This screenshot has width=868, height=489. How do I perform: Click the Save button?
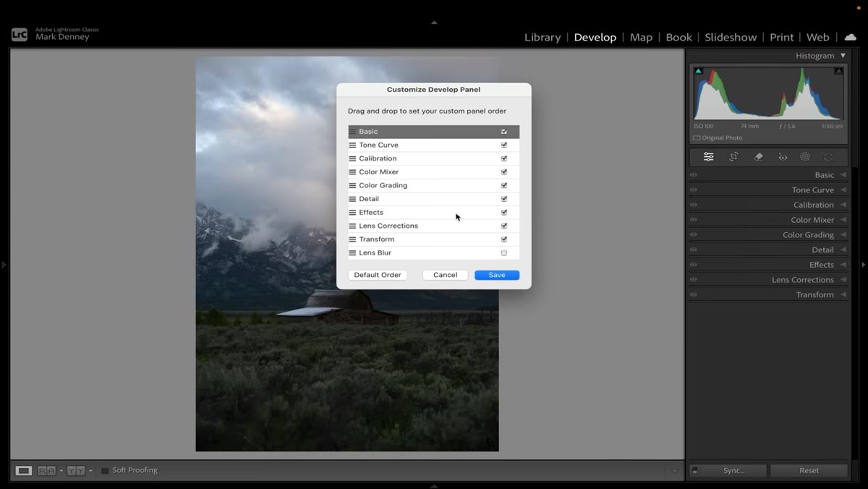click(x=497, y=275)
